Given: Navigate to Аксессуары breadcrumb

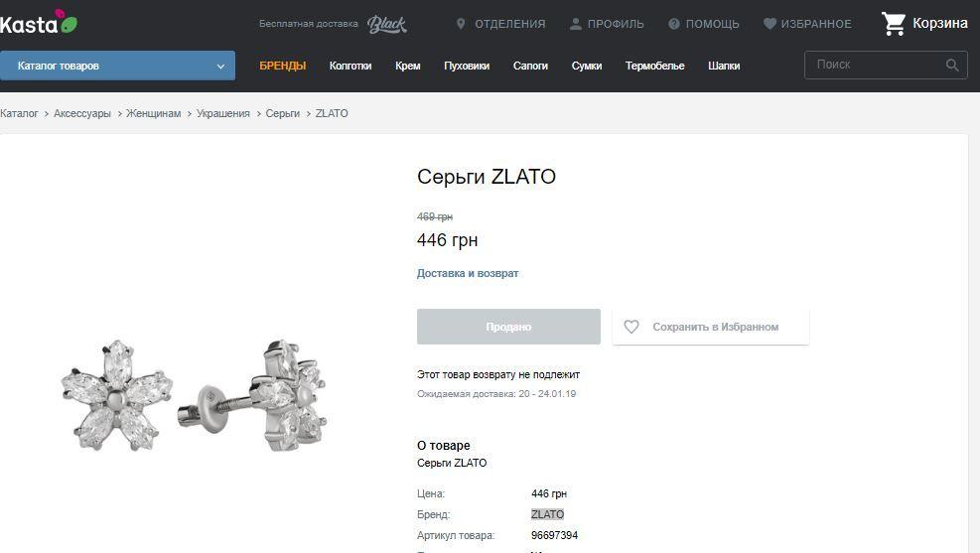Looking at the screenshot, I should point(82,114).
